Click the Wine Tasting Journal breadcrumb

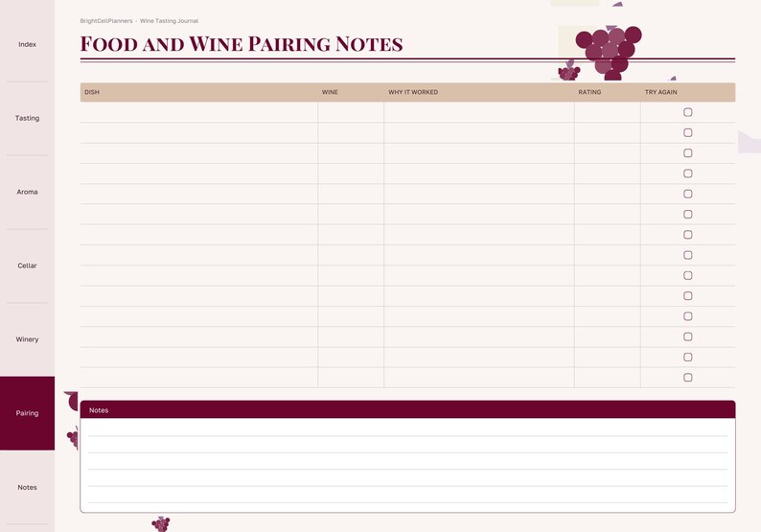(x=169, y=21)
